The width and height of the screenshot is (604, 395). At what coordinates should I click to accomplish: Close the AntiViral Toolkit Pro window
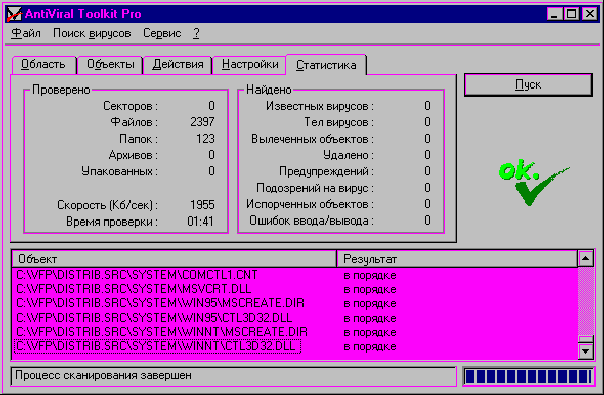(590, 14)
